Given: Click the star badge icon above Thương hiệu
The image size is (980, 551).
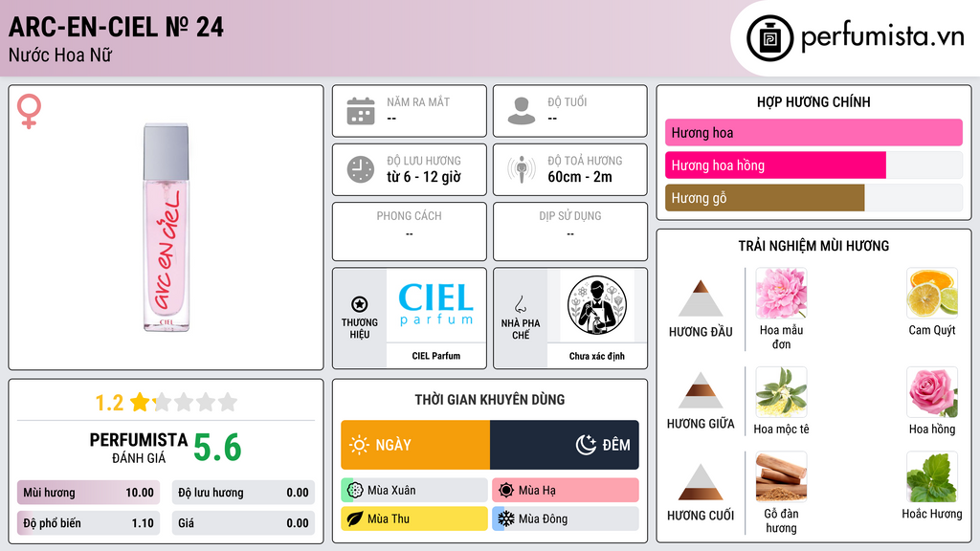Looking at the screenshot, I should (360, 304).
